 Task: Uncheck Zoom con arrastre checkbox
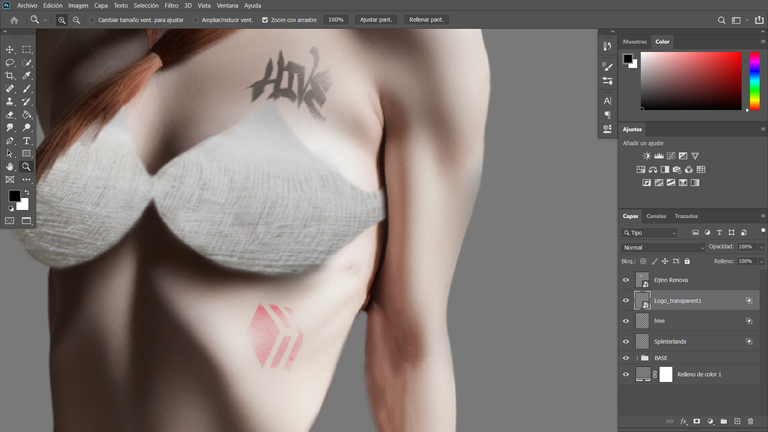(x=265, y=20)
